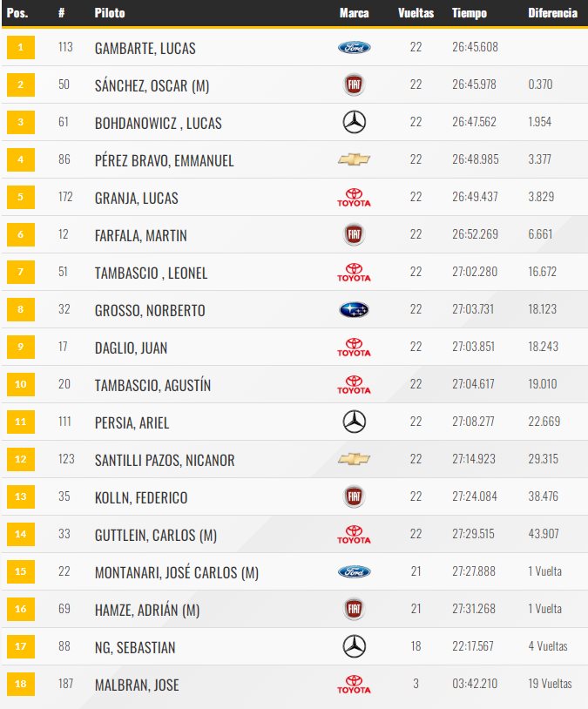
Task: Sort by the Tiempo column header
Action: point(470,13)
